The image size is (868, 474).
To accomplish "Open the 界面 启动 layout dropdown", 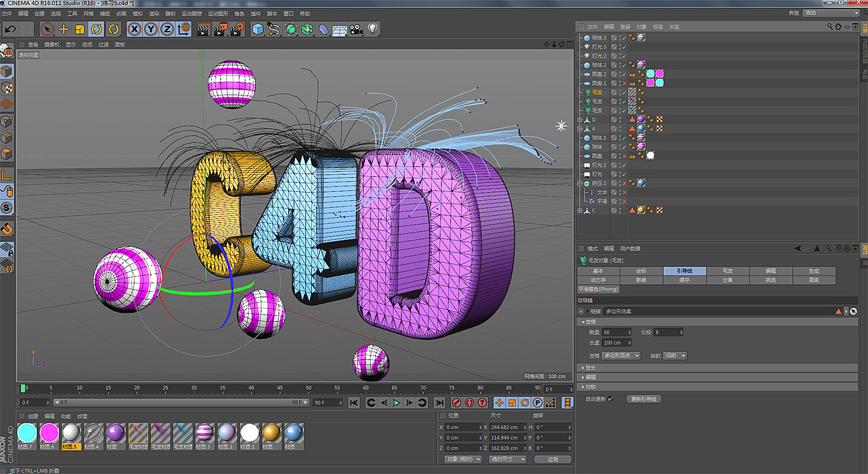I will (x=831, y=13).
